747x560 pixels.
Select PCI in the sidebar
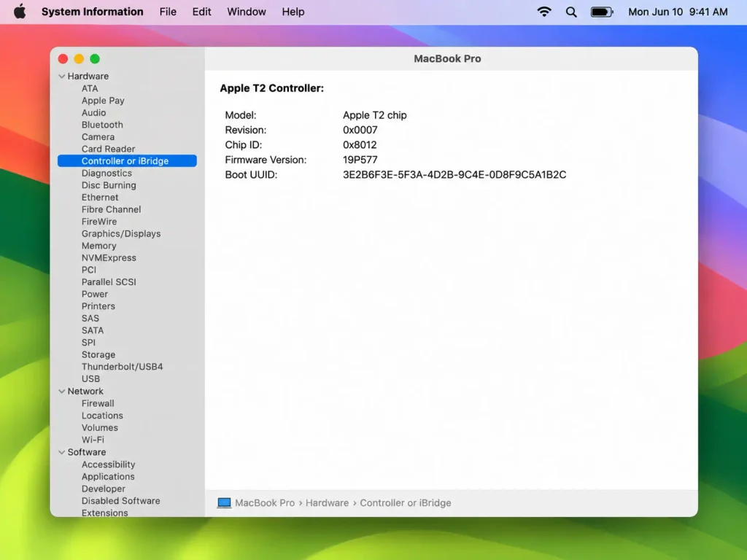[88, 270]
